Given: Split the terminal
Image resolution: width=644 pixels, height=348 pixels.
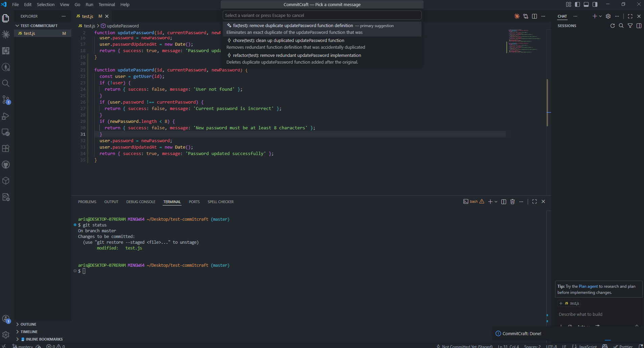Looking at the screenshot, I should coord(504,202).
